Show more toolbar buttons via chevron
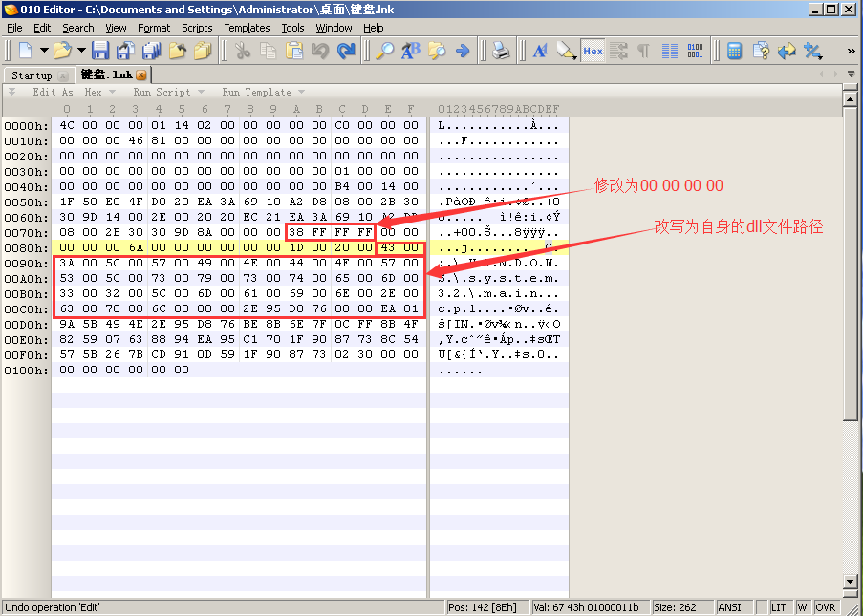Image resolution: width=863 pixels, height=616 pixels. click(x=851, y=51)
